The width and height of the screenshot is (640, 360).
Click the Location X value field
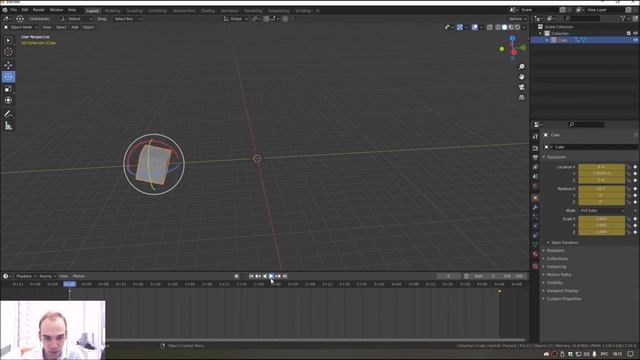point(602,167)
